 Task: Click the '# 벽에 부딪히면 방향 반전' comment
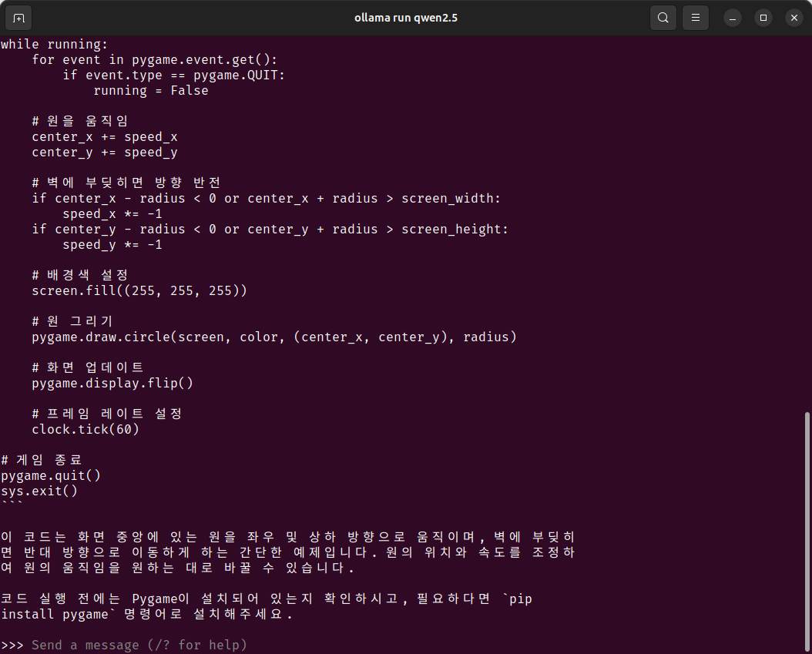tap(126, 183)
